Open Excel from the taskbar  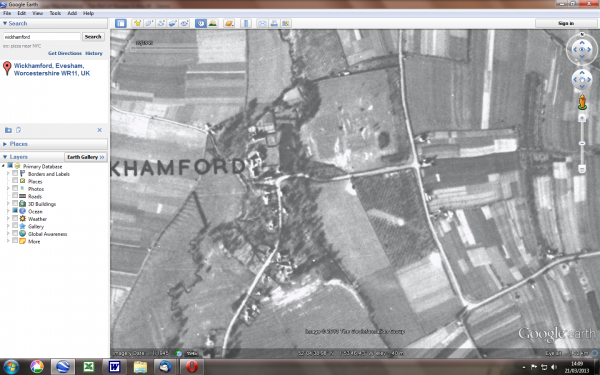89,367
